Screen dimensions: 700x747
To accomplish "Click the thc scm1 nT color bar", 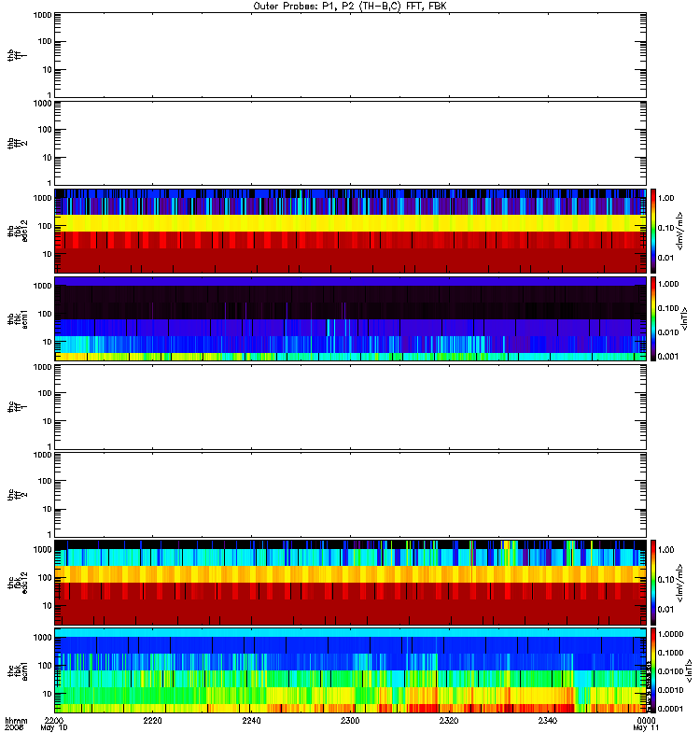I will point(653,670).
